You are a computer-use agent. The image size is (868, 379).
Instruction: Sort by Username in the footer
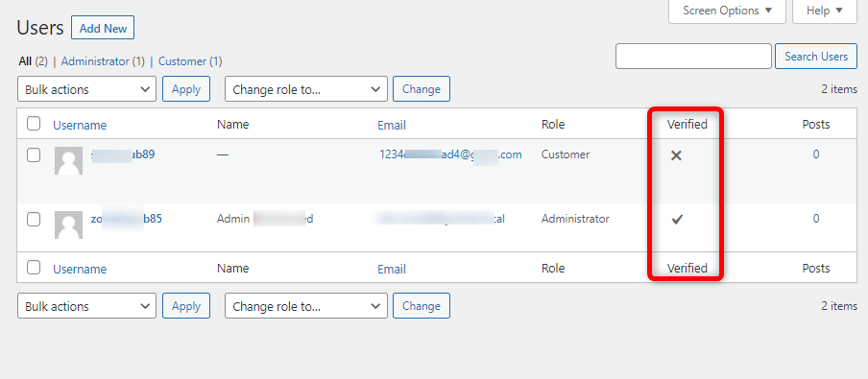80,269
